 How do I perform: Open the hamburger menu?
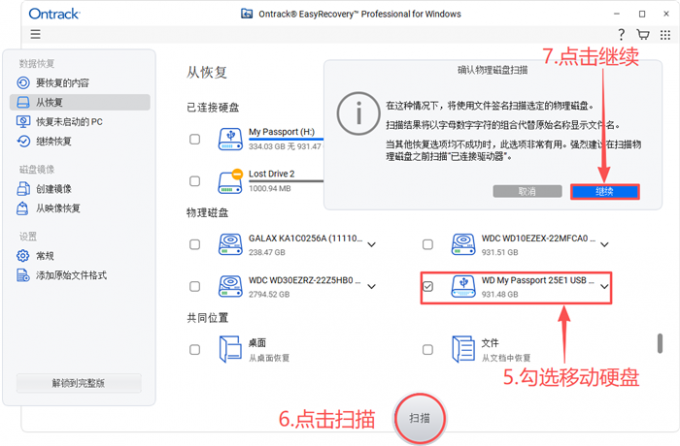[36, 34]
